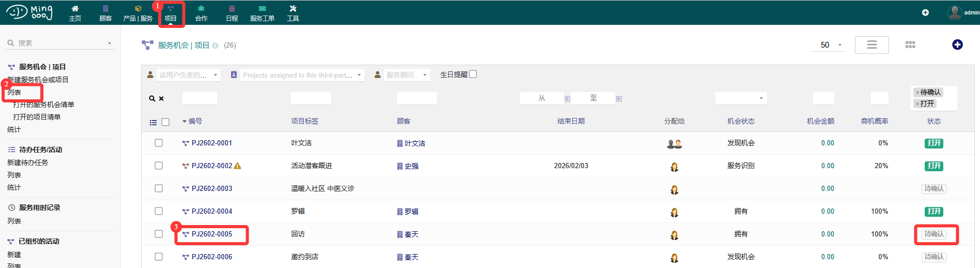Open the end date 'from' calendar icon
The image size is (980, 268).
[567, 98]
